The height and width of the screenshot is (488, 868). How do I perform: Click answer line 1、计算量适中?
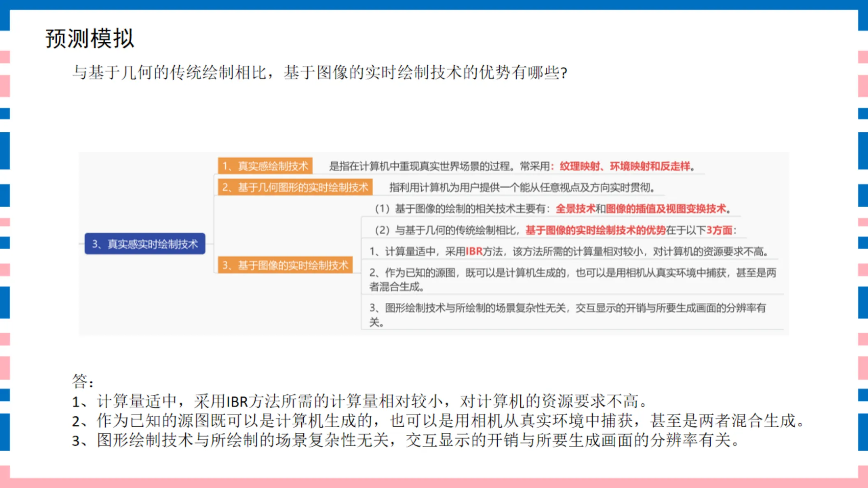(x=360, y=401)
